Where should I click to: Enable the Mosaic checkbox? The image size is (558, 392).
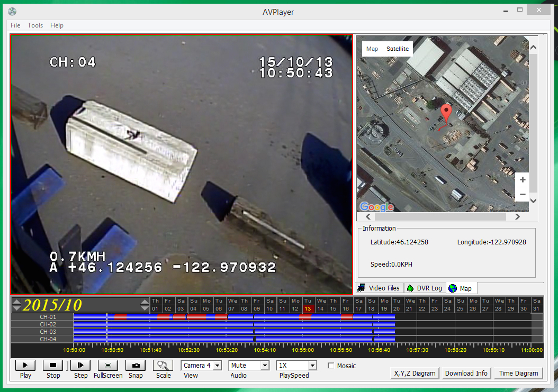[x=331, y=366]
